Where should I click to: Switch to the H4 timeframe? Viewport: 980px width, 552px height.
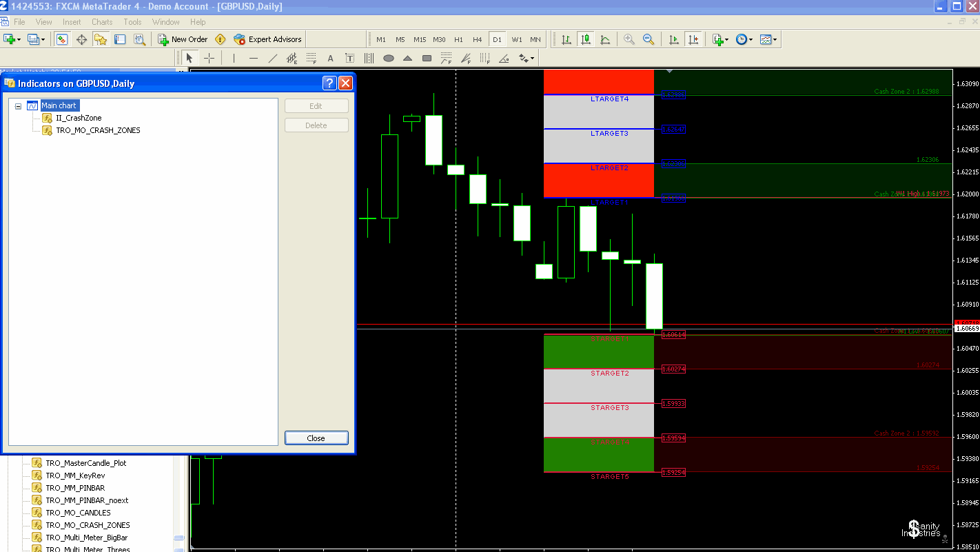478,39
